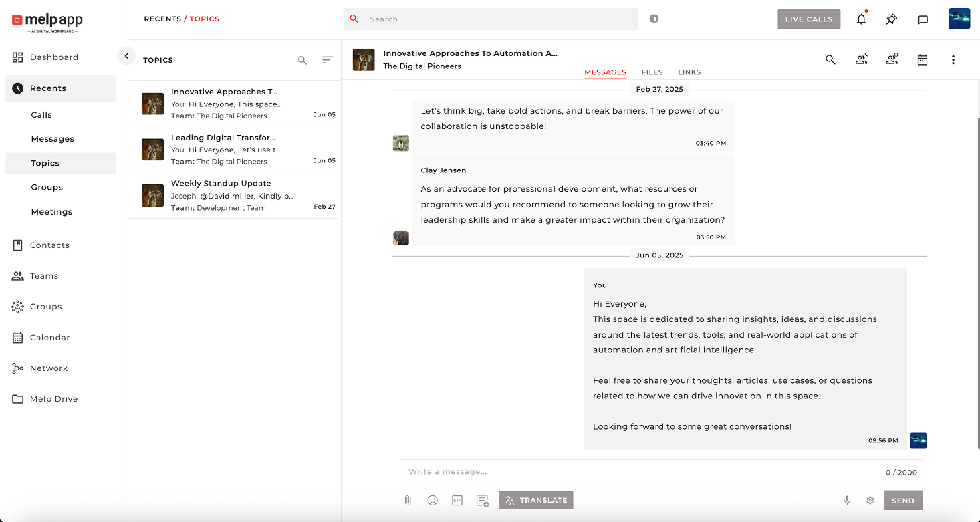
Task: Open the calendar icon in chat header
Action: (x=922, y=60)
